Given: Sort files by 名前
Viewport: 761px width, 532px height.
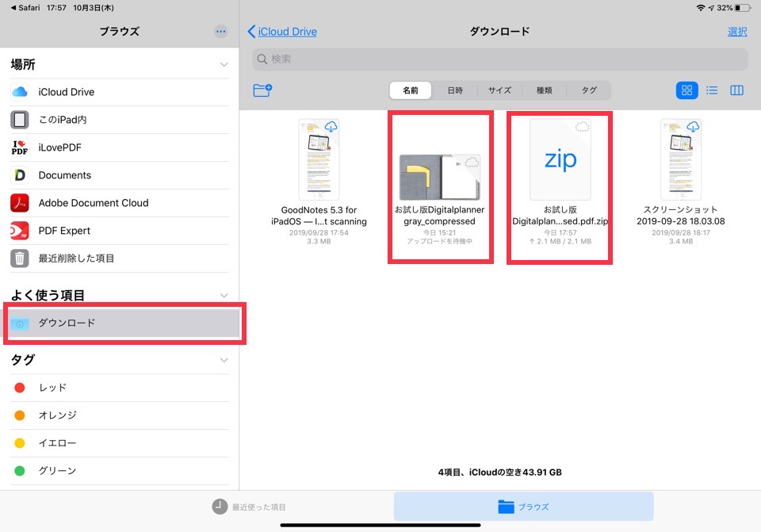Looking at the screenshot, I should [411, 90].
